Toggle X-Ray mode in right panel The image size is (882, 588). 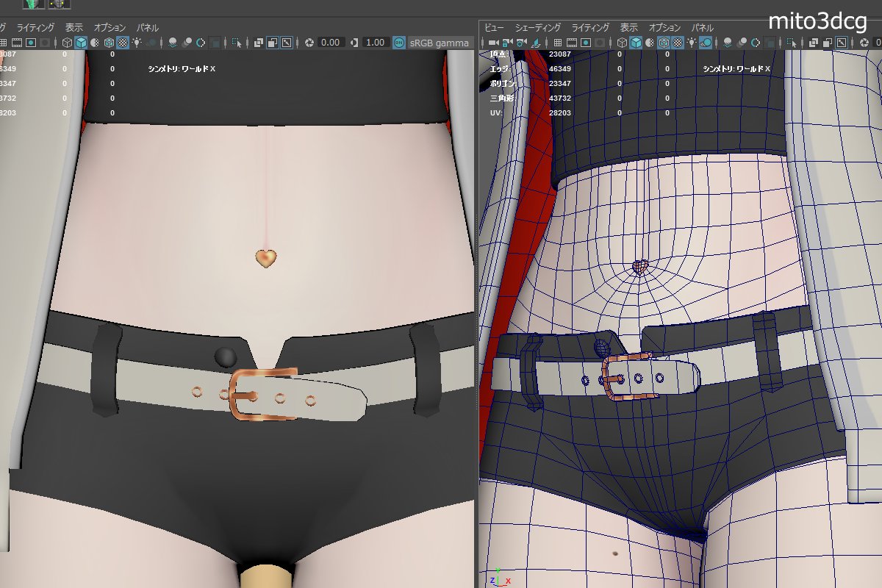point(813,43)
